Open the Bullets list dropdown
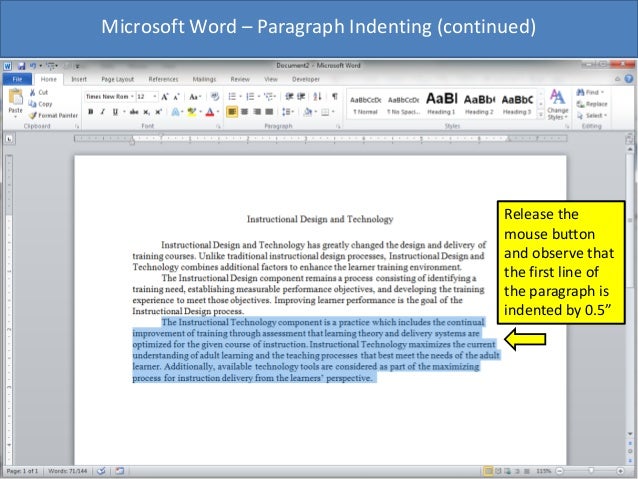This screenshot has width=638, height=479. tap(240, 96)
